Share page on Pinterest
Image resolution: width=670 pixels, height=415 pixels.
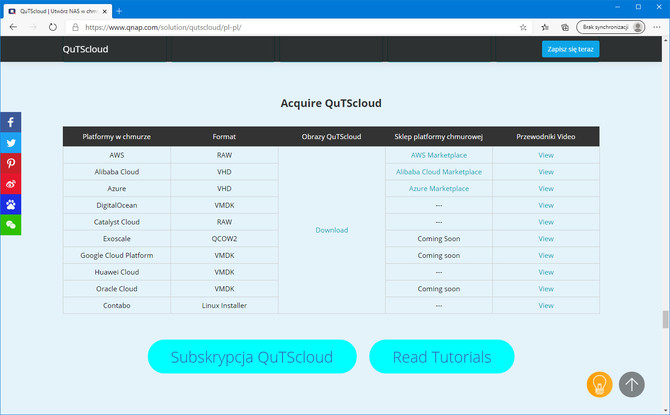point(11,163)
